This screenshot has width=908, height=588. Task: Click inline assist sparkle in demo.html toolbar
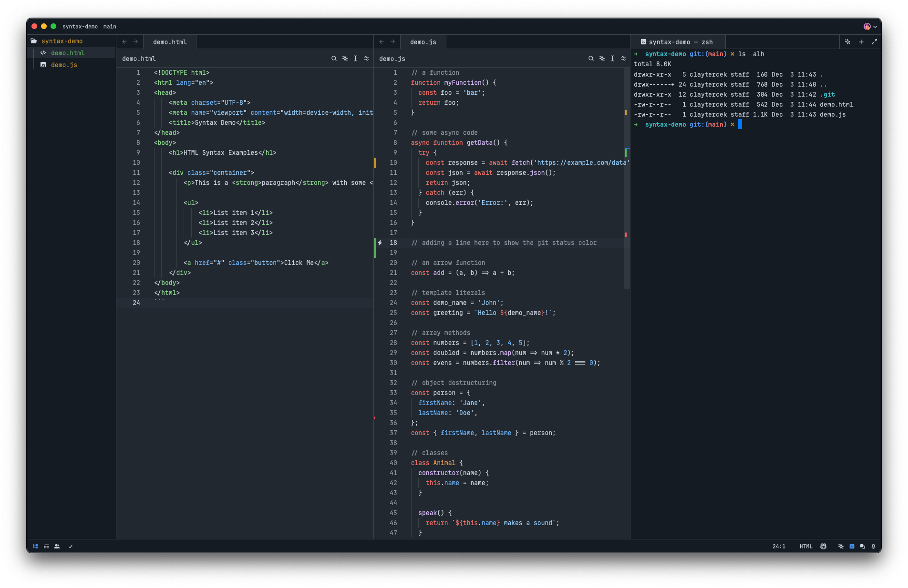click(x=345, y=59)
